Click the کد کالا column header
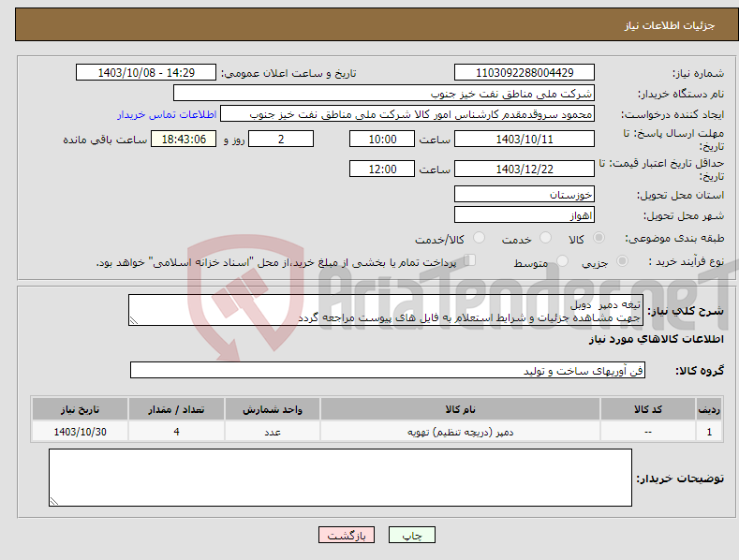 [648, 409]
